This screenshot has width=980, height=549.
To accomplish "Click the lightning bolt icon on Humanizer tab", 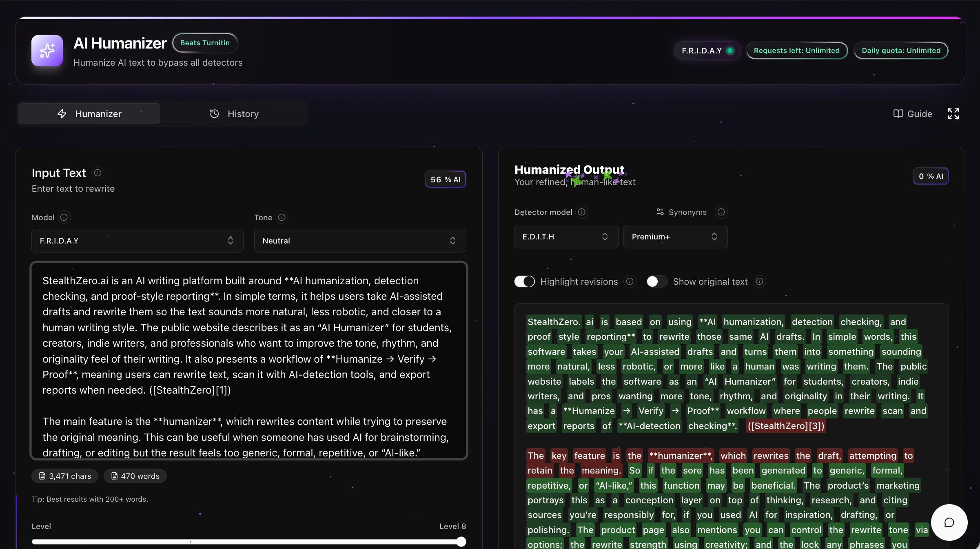I will (62, 114).
